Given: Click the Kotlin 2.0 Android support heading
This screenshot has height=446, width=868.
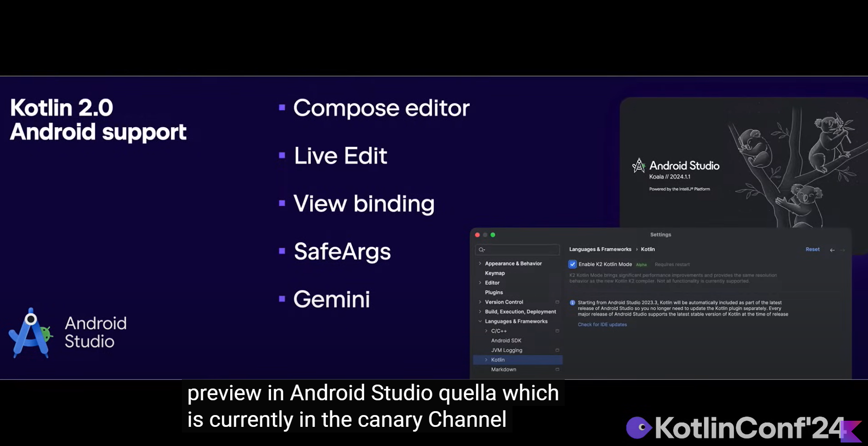Looking at the screenshot, I should pyautogui.click(x=98, y=120).
